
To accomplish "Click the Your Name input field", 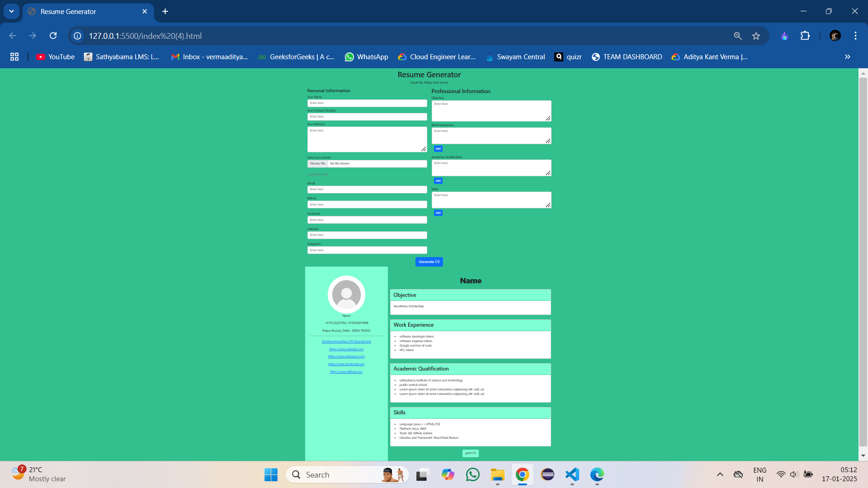I will pos(367,103).
